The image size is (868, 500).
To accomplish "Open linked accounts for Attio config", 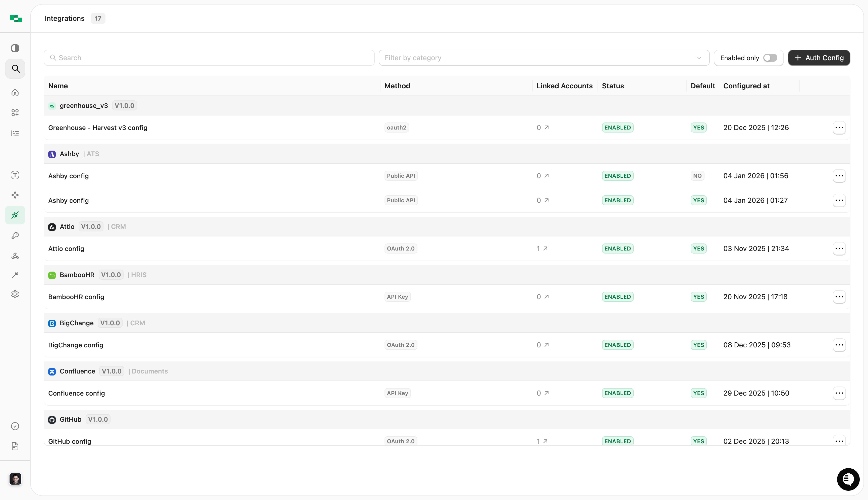I will (x=542, y=248).
